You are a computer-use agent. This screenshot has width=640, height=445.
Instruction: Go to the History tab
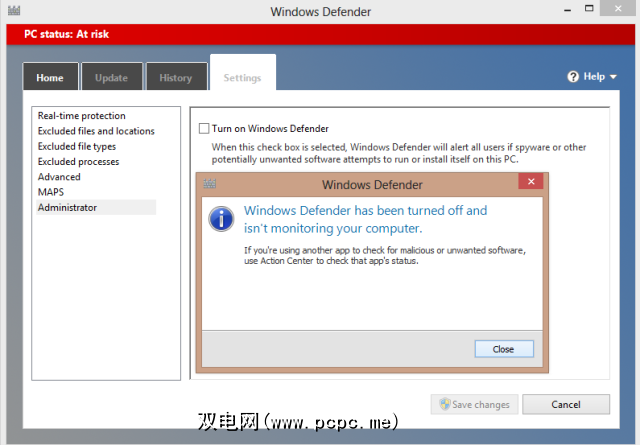(176, 77)
